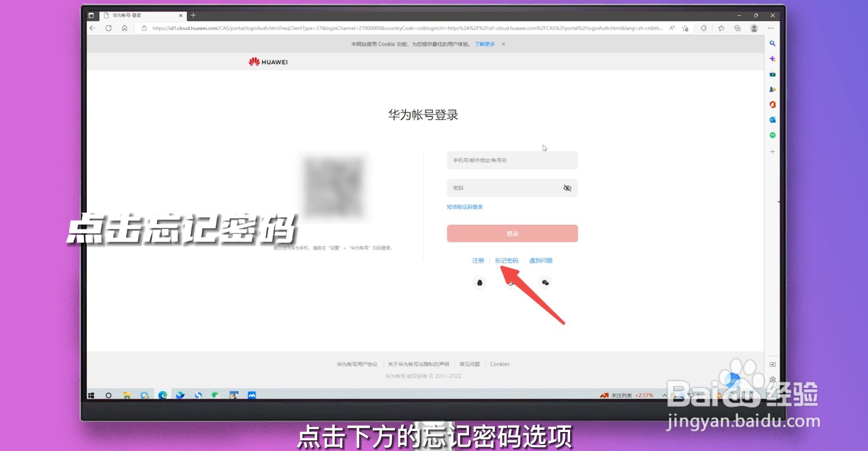
Task: Open the Cookies footer link
Action: click(x=500, y=364)
